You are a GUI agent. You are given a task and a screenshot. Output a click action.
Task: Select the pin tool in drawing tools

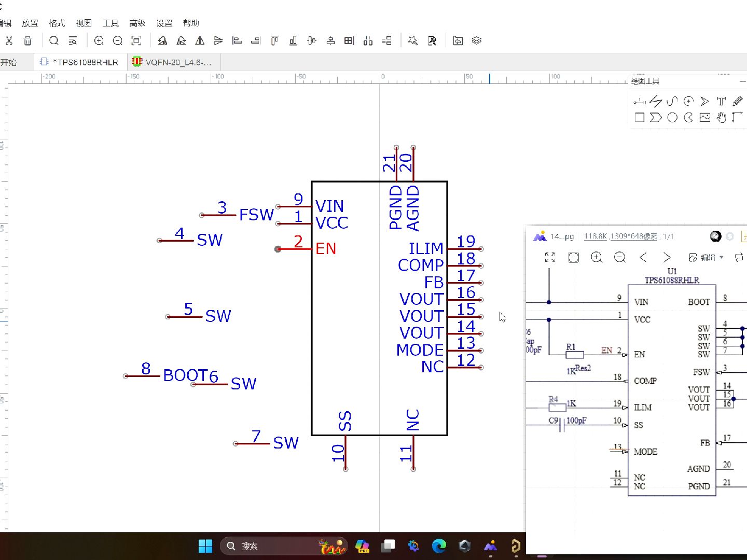tap(639, 102)
